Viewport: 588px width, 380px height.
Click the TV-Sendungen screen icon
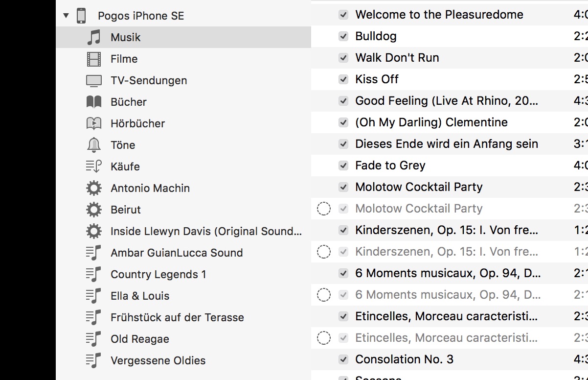tap(93, 80)
